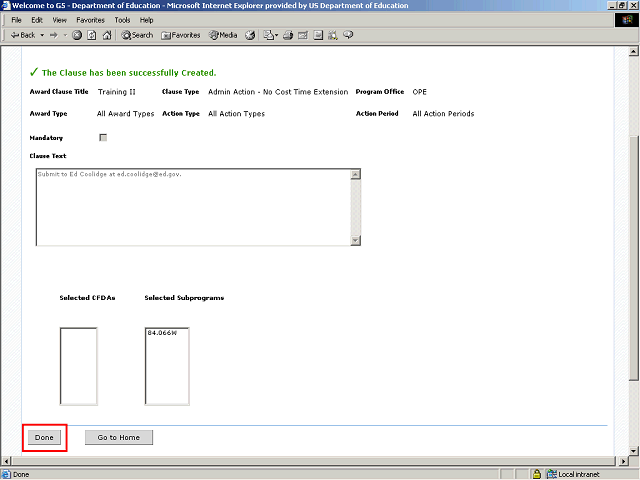The height and width of the screenshot is (480, 640).
Task: Click the Stop loading icon
Action: point(77,36)
